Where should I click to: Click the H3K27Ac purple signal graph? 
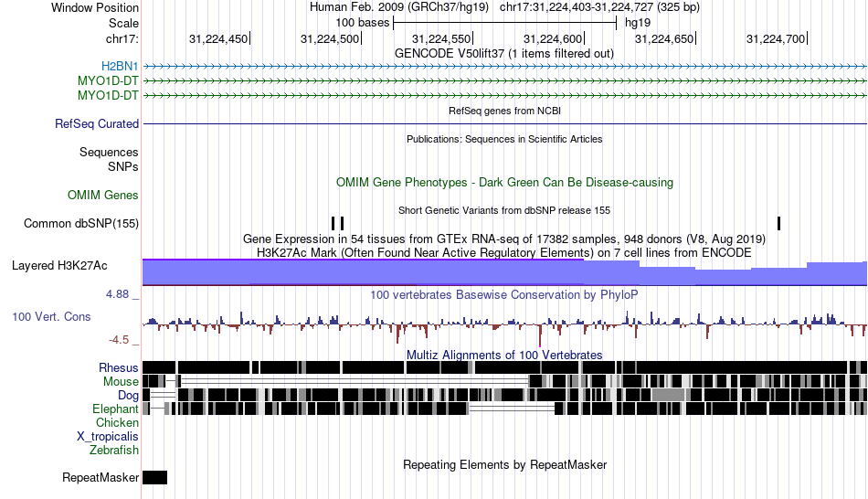504,272
